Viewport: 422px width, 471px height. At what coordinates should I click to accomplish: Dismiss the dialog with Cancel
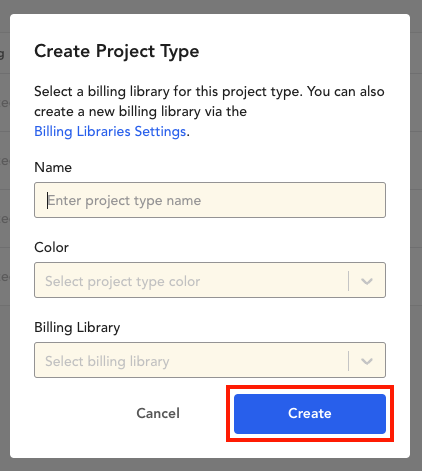coord(158,414)
